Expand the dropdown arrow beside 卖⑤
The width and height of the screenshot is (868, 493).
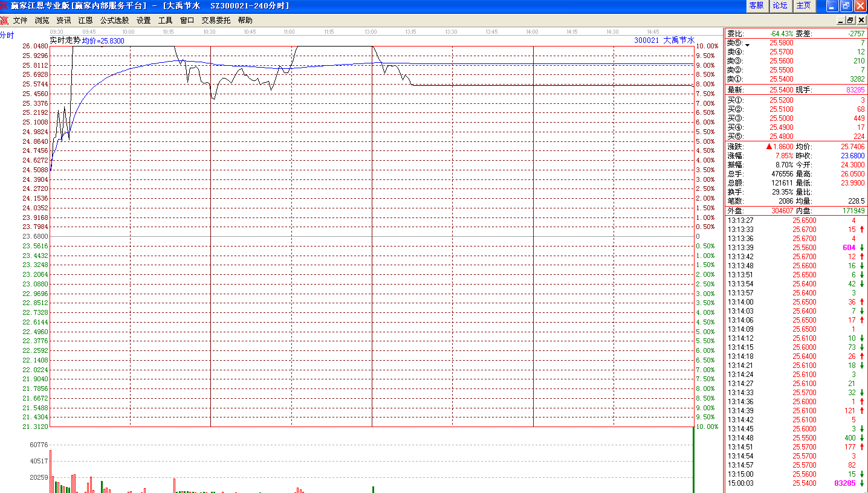(747, 45)
